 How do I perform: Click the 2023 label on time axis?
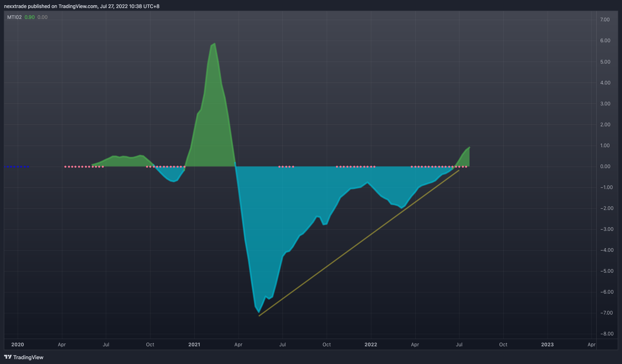pyautogui.click(x=548, y=345)
